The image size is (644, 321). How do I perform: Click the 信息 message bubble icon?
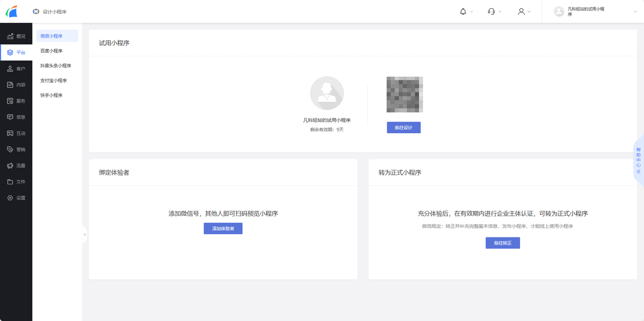[10, 117]
